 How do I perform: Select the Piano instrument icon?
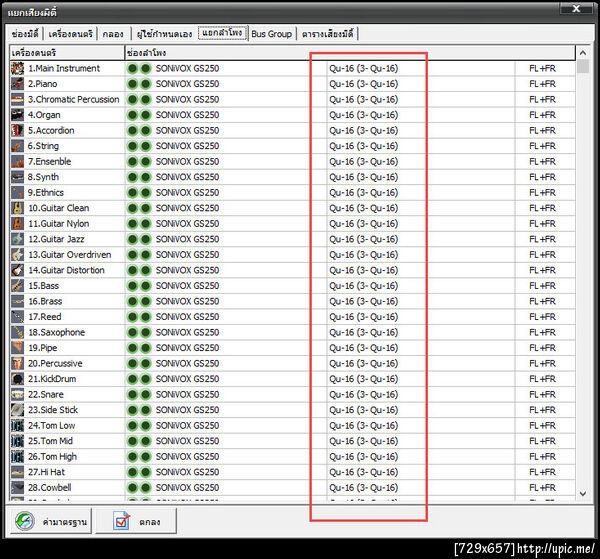tap(17, 84)
